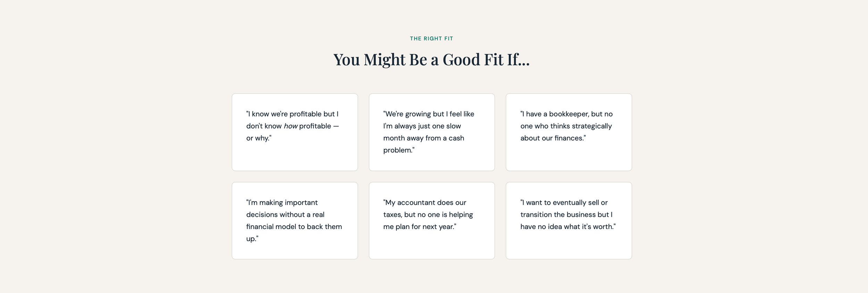This screenshot has width=868, height=293.
Task: Select the card about one slow month away
Action: (x=432, y=132)
